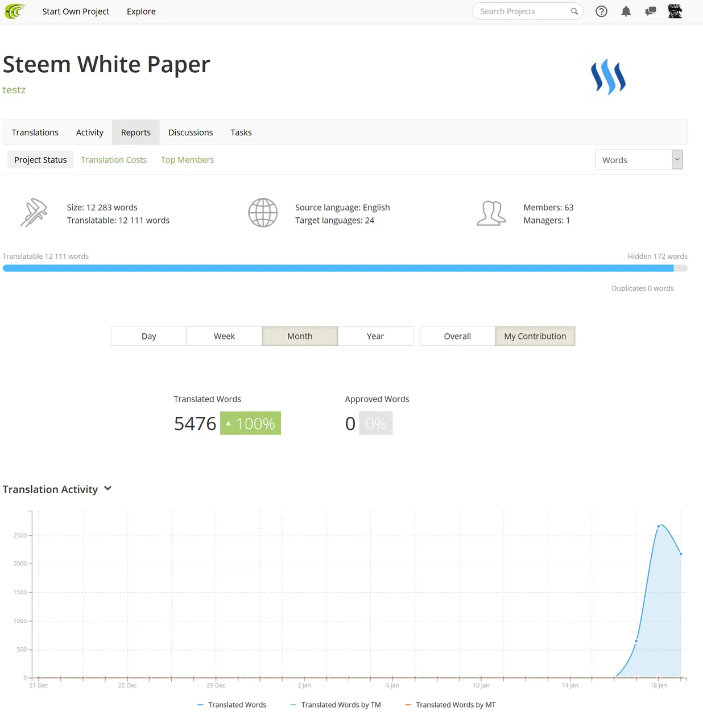Image resolution: width=703 pixels, height=728 pixels.
Task: Switch to the Discussions tab
Action: pos(191,133)
